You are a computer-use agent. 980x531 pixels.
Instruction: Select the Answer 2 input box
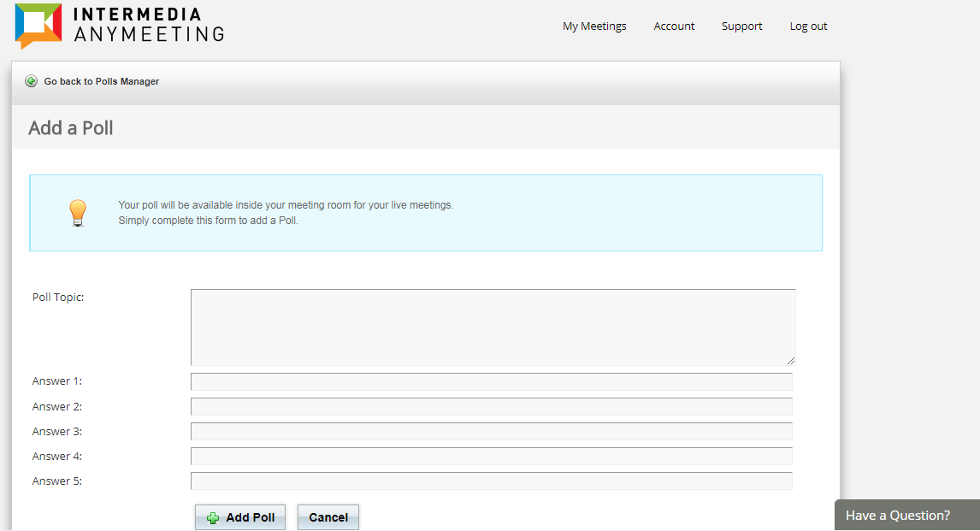(491, 406)
